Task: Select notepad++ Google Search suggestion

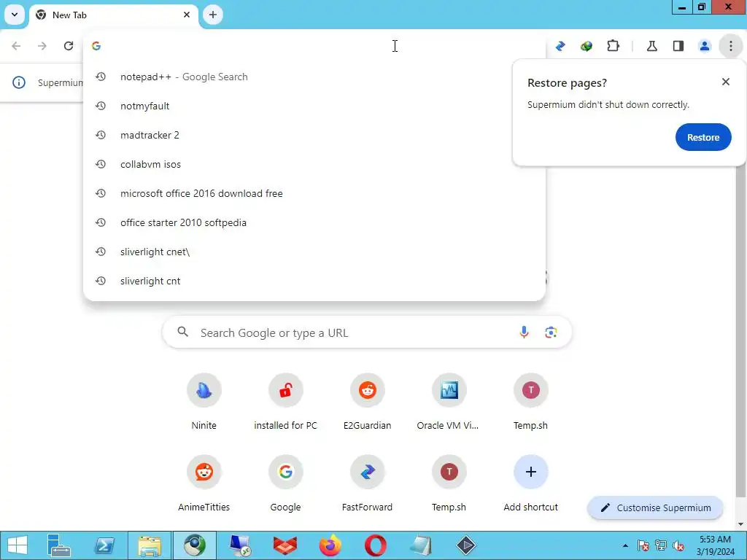Action: click(x=314, y=77)
